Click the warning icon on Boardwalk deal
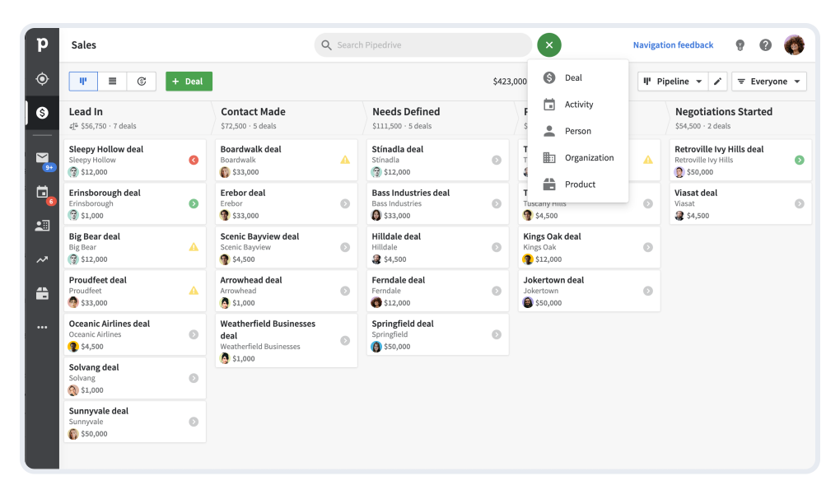The height and width of the screenshot is (504, 840). [346, 160]
